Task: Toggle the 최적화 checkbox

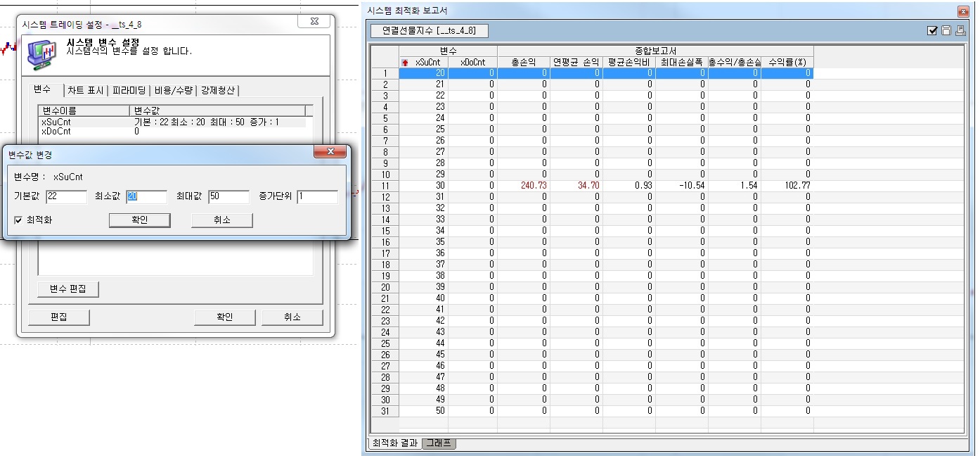Action: coord(18,220)
